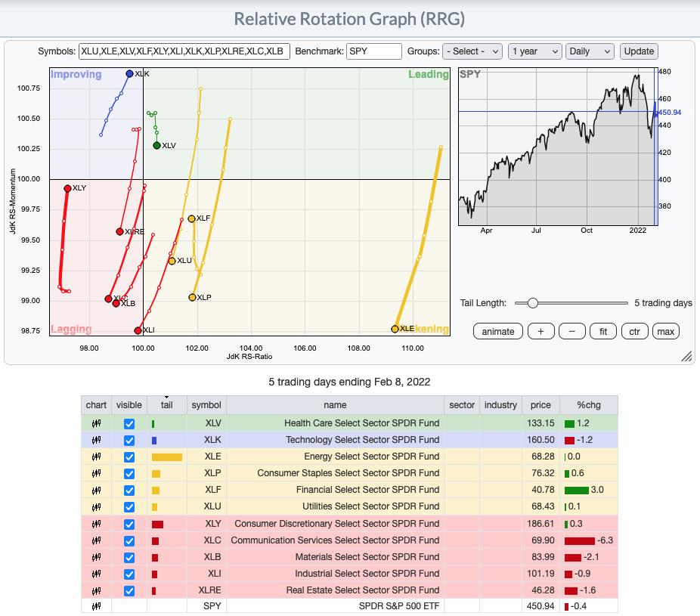This screenshot has height=616, width=700.
Task: Sort table by symbol column
Action: click(206, 405)
